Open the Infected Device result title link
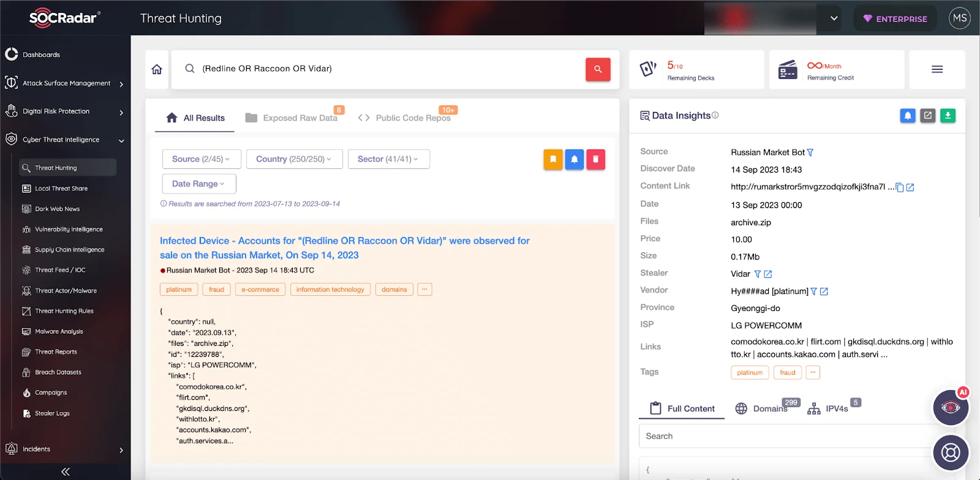 (x=345, y=248)
